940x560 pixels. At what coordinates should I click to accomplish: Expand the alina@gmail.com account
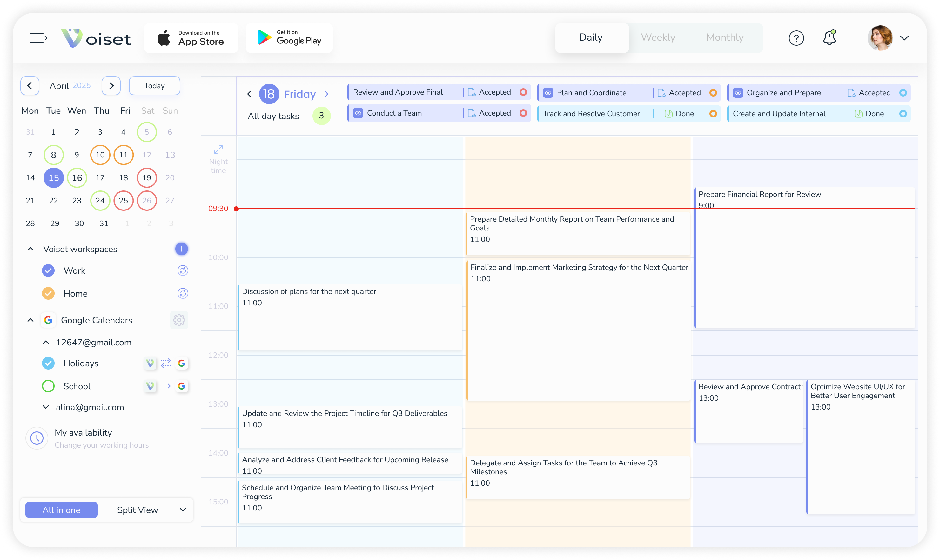coord(45,407)
